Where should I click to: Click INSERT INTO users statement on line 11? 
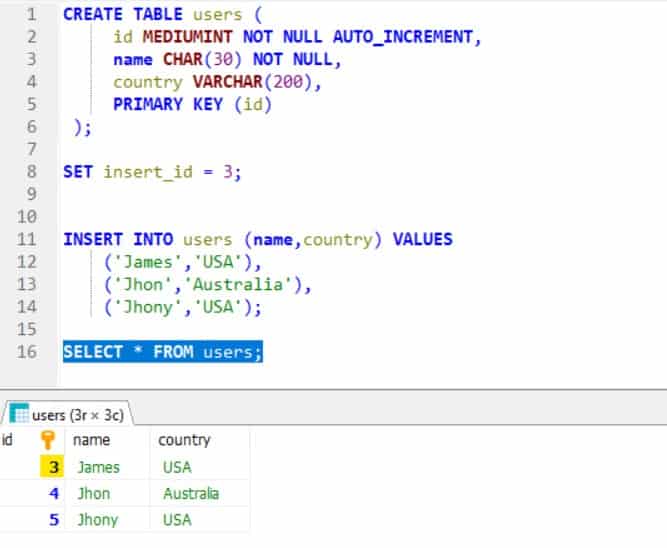click(258, 240)
